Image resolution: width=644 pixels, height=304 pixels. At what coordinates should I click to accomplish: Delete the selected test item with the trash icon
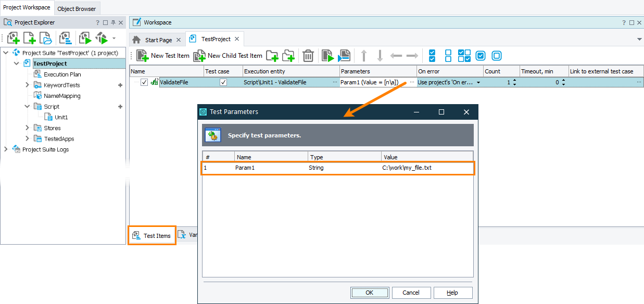(x=308, y=56)
